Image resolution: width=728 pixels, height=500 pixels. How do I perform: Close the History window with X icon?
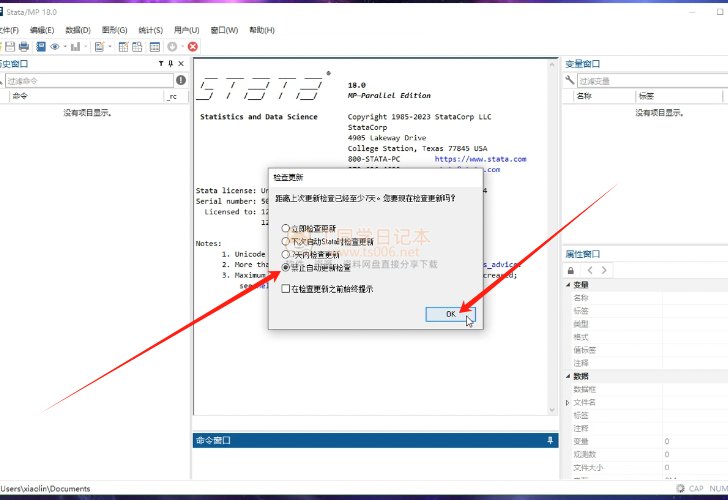point(181,64)
